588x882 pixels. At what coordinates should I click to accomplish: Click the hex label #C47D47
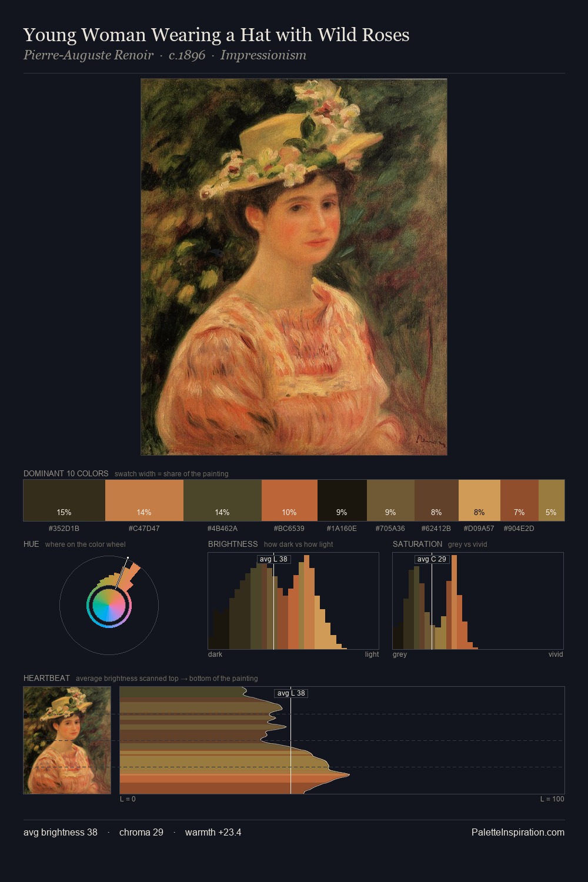tap(144, 529)
